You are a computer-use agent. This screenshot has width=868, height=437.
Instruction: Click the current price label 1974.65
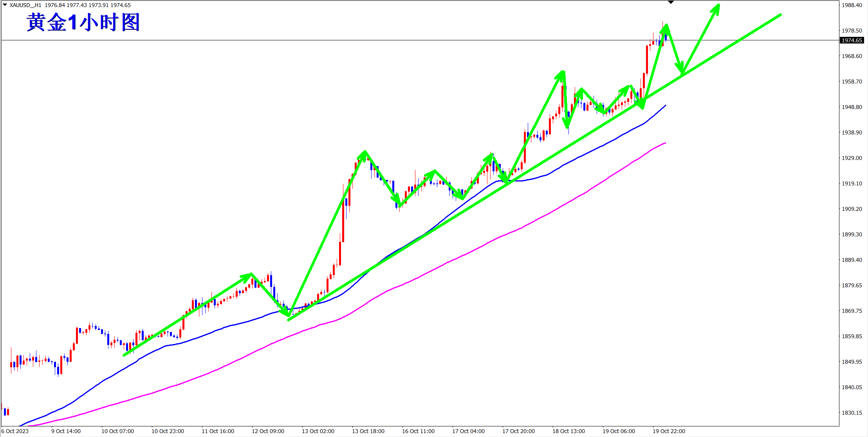(852, 40)
